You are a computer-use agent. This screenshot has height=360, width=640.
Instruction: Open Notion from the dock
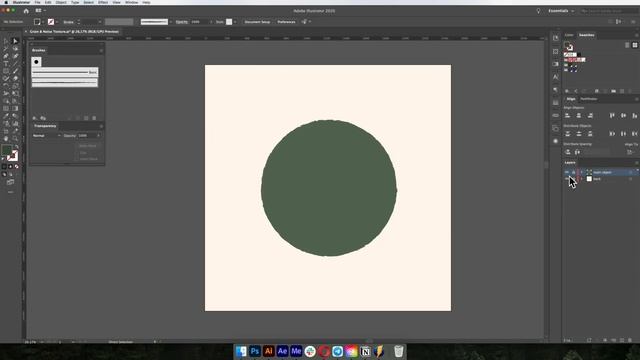click(x=365, y=351)
